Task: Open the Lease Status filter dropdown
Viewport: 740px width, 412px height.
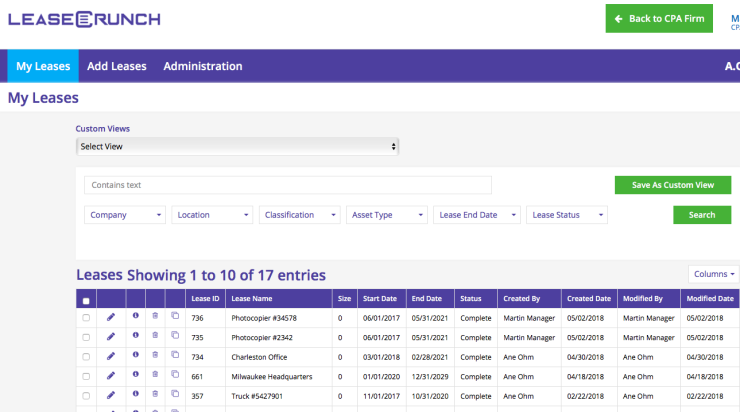Action: [567, 215]
